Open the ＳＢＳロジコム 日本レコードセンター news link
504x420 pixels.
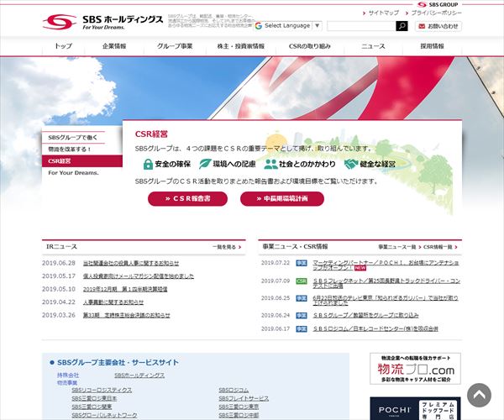(375, 328)
